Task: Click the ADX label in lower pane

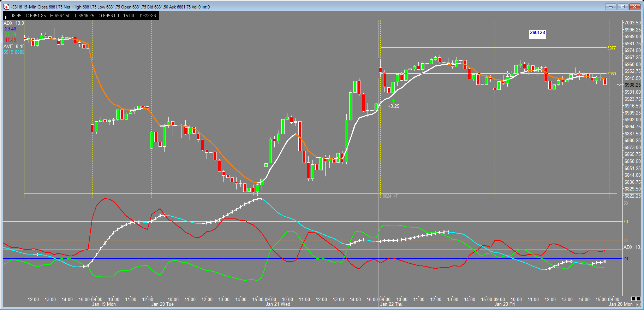Action: click(x=632, y=247)
